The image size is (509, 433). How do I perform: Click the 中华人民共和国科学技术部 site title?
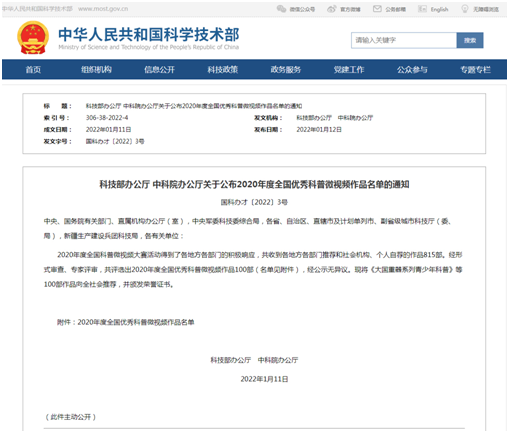coord(149,34)
